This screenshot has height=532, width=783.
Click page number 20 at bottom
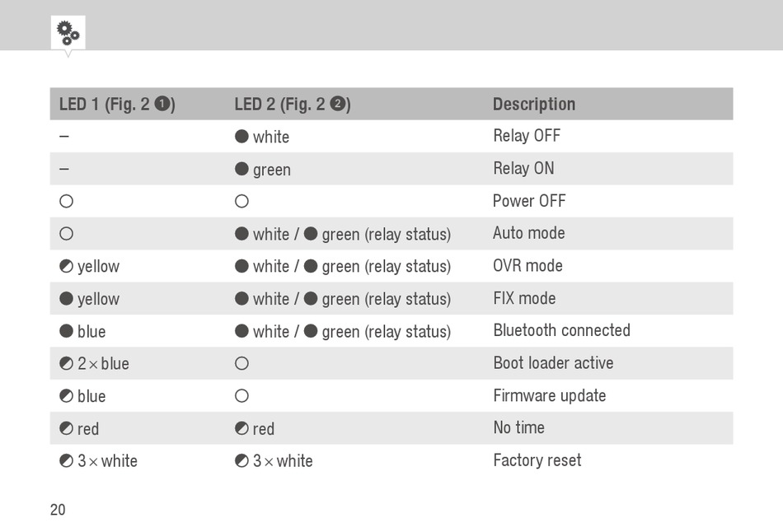tap(58, 510)
